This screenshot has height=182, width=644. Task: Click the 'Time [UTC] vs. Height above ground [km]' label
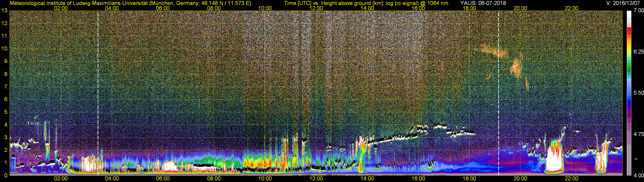click(334, 3)
